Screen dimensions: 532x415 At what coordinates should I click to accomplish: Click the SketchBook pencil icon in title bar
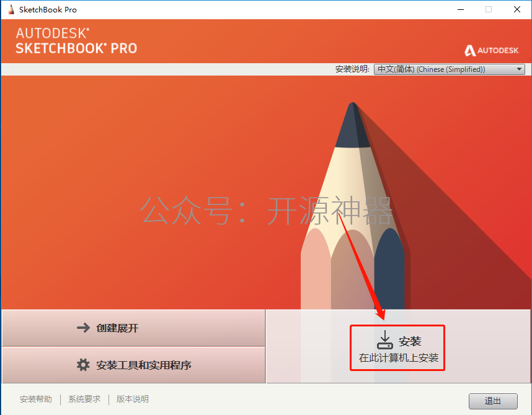[11, 9]
